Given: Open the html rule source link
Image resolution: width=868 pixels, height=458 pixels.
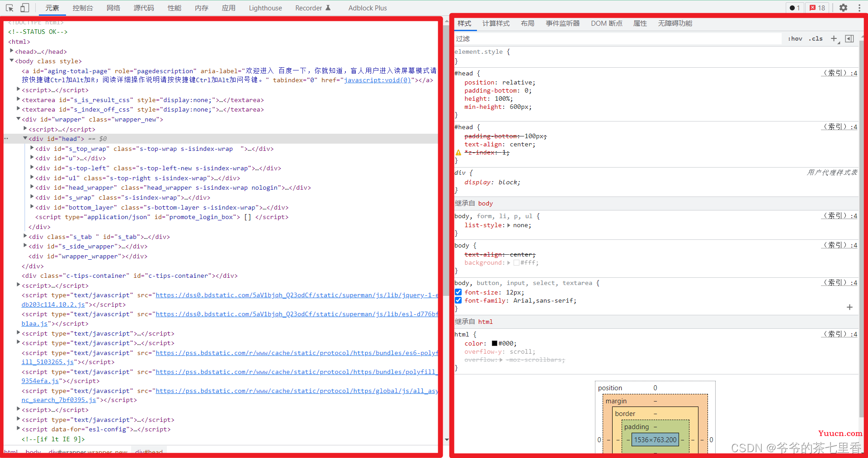Looking at the screenshot, I should point(840,334).
